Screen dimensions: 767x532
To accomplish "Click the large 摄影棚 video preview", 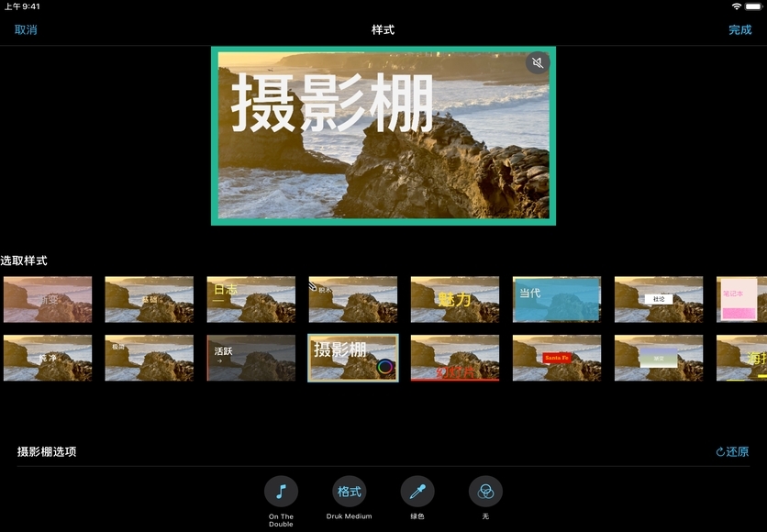I will pos(383,136).
